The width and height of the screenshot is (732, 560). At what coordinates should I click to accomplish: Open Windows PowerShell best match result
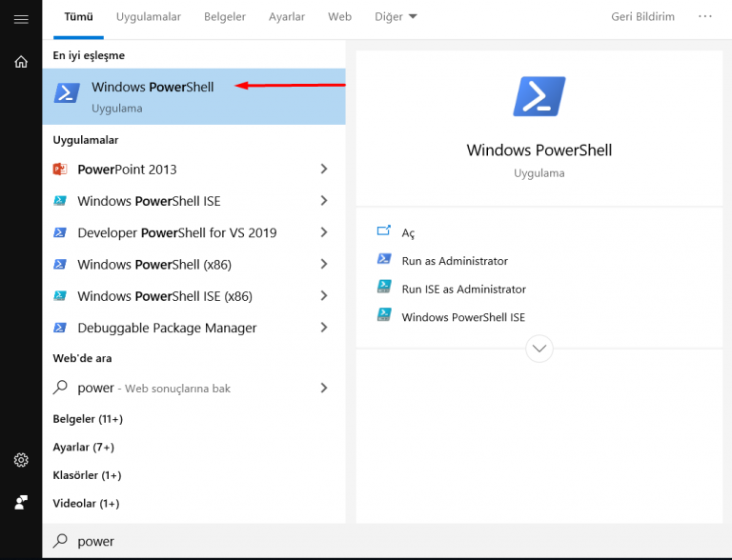tap(193, 96)
